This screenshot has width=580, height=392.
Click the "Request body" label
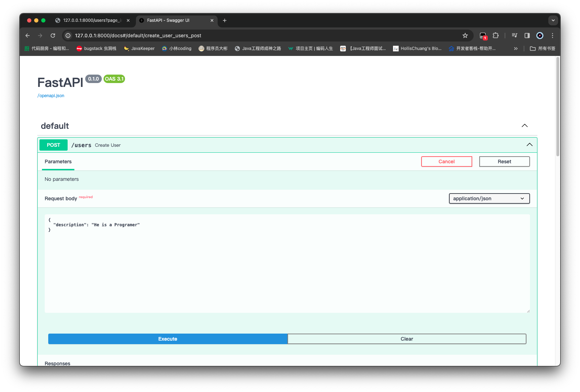[61, 198]
